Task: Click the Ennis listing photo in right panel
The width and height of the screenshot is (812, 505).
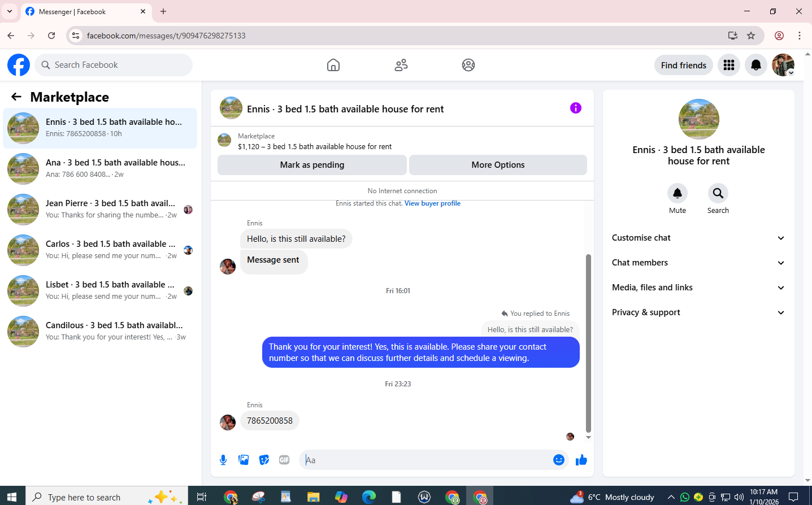Action: click(x=699, y=119)
